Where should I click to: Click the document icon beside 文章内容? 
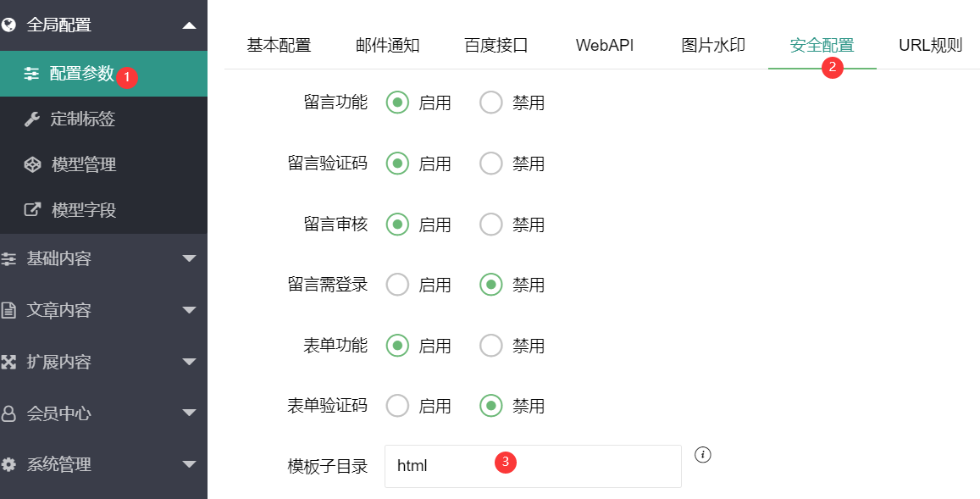pyautogui.click(x=8, y=310)
